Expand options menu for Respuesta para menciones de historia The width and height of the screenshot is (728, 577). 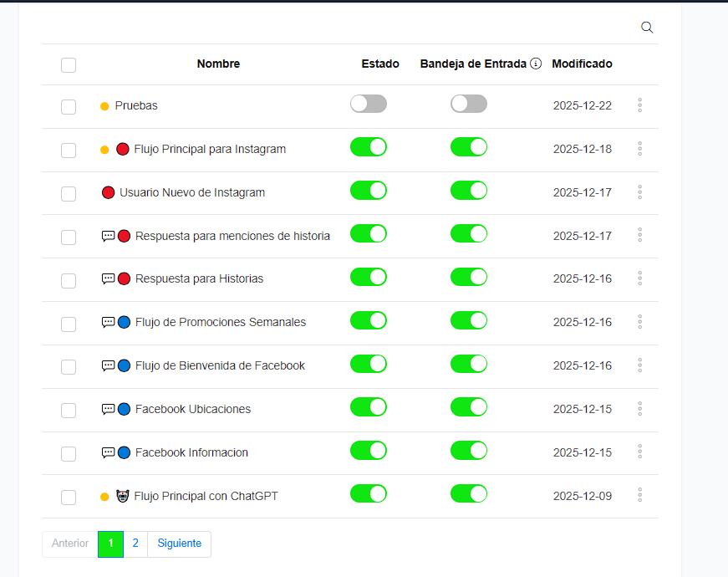pyautogui.click(x=639, y=235)
